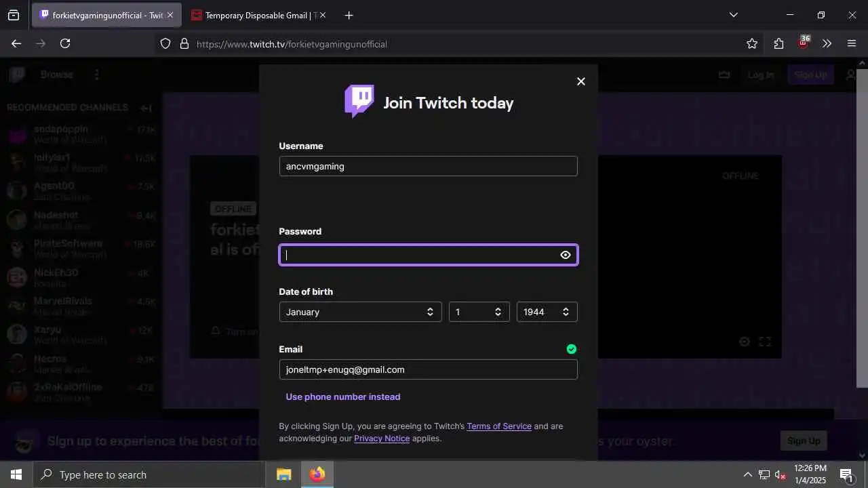This screenshot has height=488, width=868.
Task: Focus the Username field containing ancvmgaming
Action: (428, 166)
